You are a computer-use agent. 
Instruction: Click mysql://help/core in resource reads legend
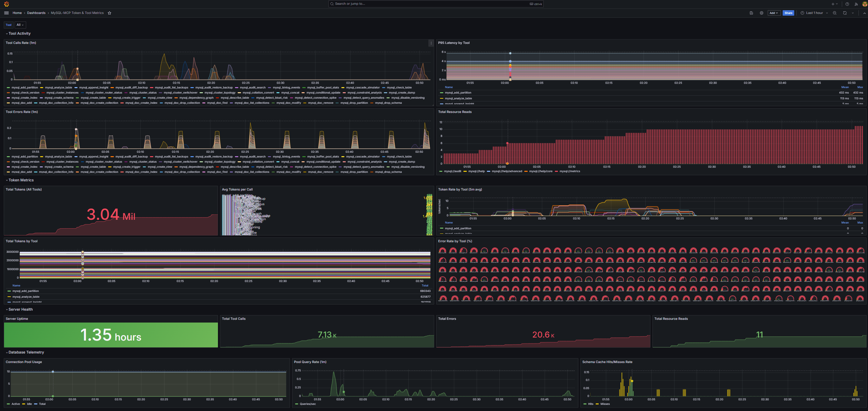pyautogui.click(x=541, y=171)
